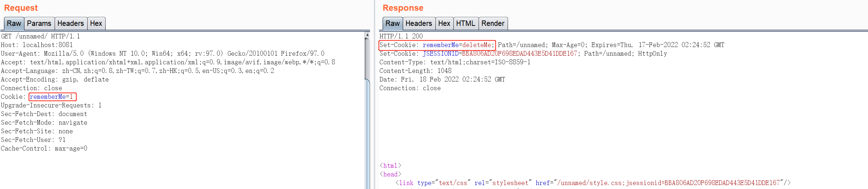Switch to the Response Headers tab
868x189 pixels.
[419, 23]
